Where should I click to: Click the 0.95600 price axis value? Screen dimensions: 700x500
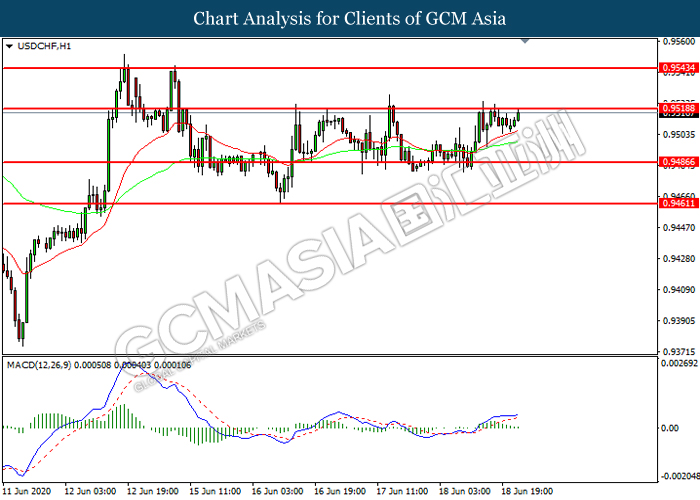coord(679,42)
